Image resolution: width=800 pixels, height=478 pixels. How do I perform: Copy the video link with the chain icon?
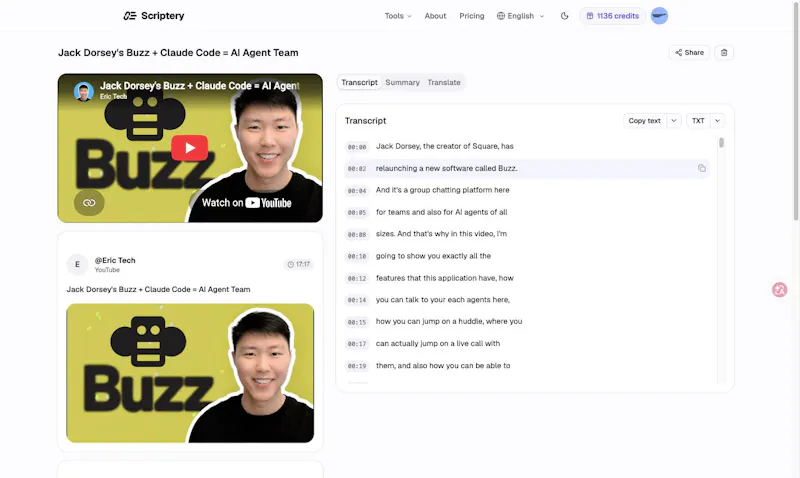pos(89,203)
